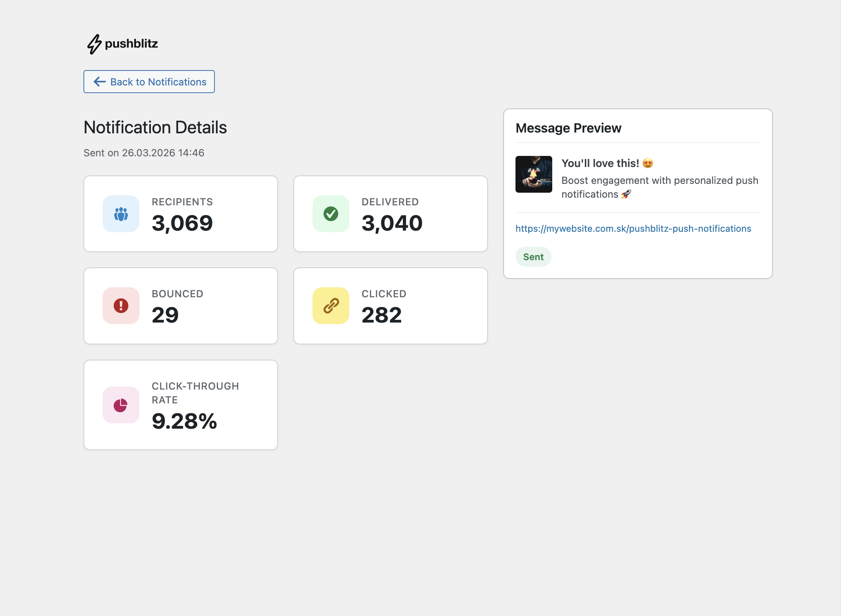
Task: Click the rocket emoji in preview text
Action: coord(626,194)
